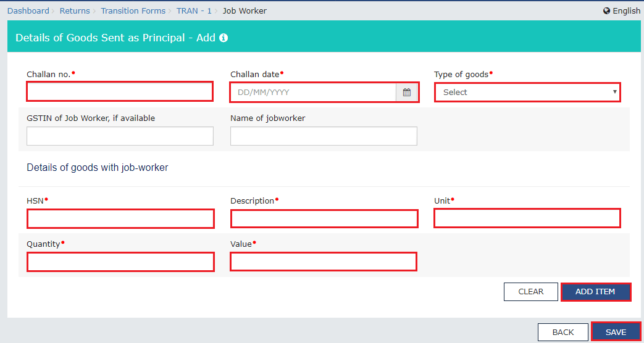
Task: Expand the Type of goods dropdown
Action: [x=527, y=93]
